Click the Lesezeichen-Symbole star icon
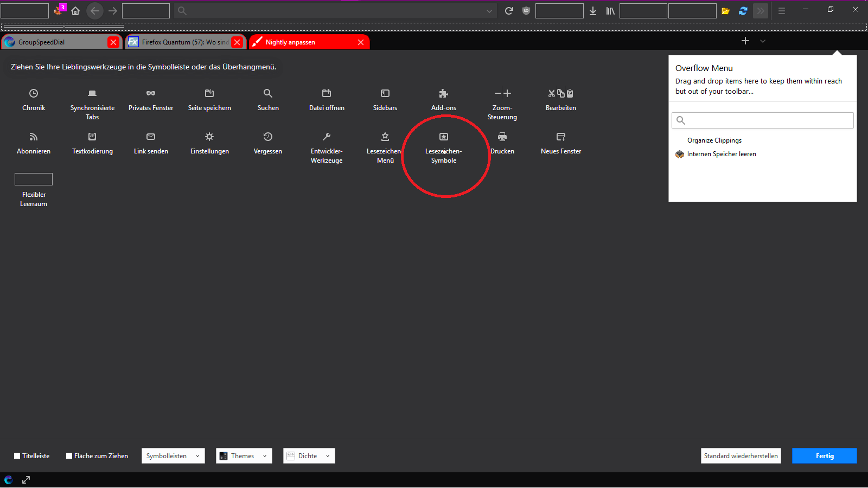This screenshot has width=868, height=488. pyautogui.click(x=443, y=137)
